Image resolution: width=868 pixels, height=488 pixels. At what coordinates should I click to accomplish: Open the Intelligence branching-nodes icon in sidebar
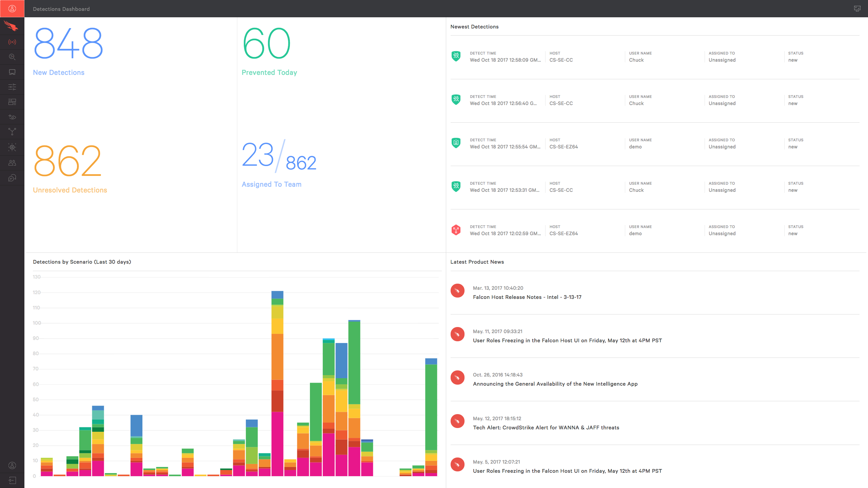point(12,132)
